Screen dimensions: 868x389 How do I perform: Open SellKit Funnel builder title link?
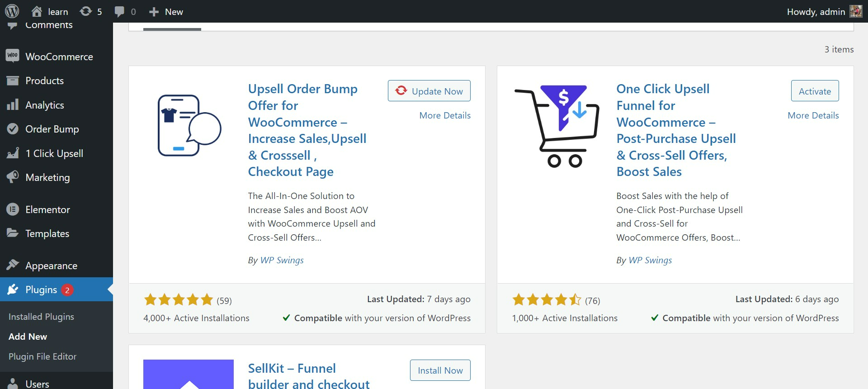pos(309,375)
